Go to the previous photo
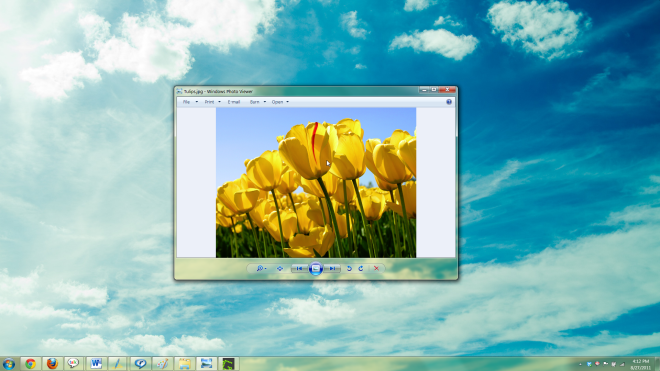 [x=299, y=268]
